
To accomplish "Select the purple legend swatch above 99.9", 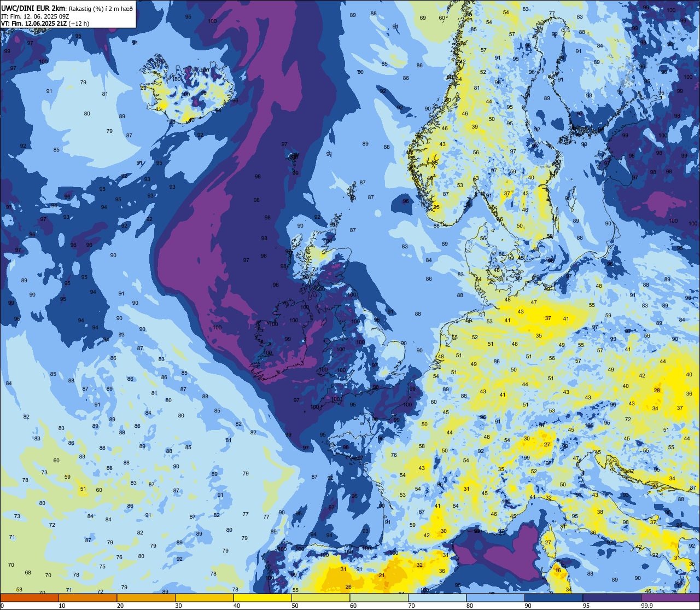I will 670,598.
